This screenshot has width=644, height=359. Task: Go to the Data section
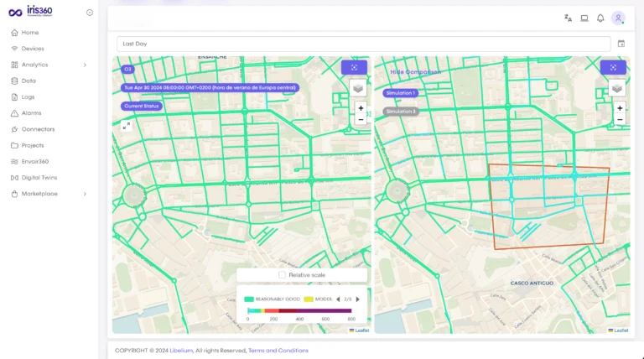[29, 81]
